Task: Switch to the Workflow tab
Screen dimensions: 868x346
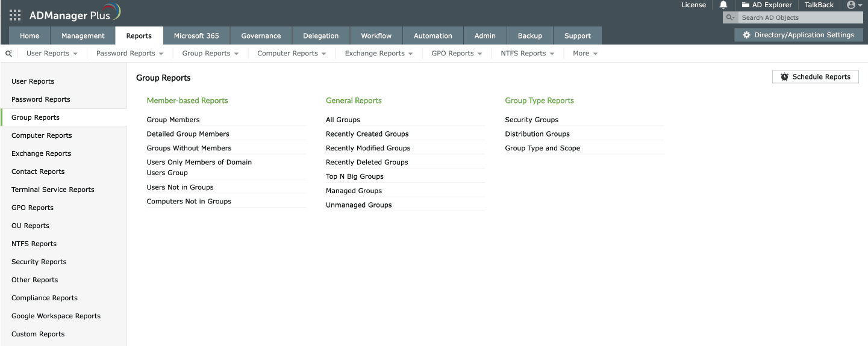Action: pos(376,36)
